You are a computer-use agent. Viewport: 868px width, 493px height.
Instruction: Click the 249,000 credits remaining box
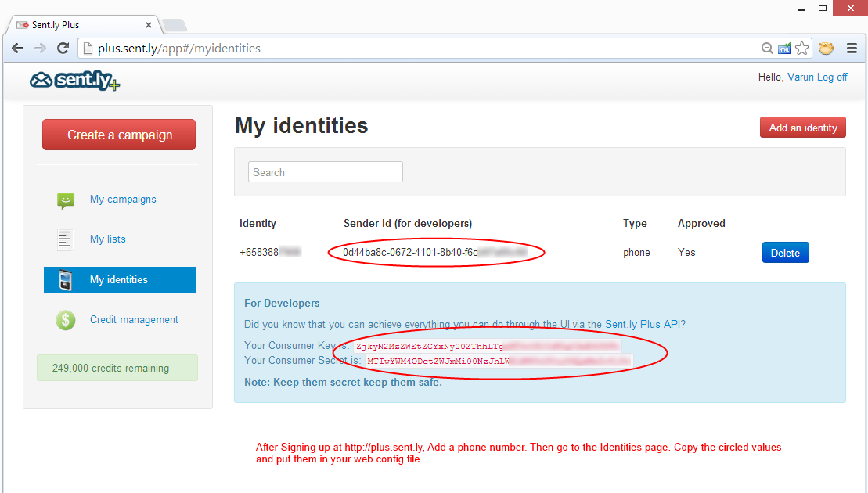point(117,368)
